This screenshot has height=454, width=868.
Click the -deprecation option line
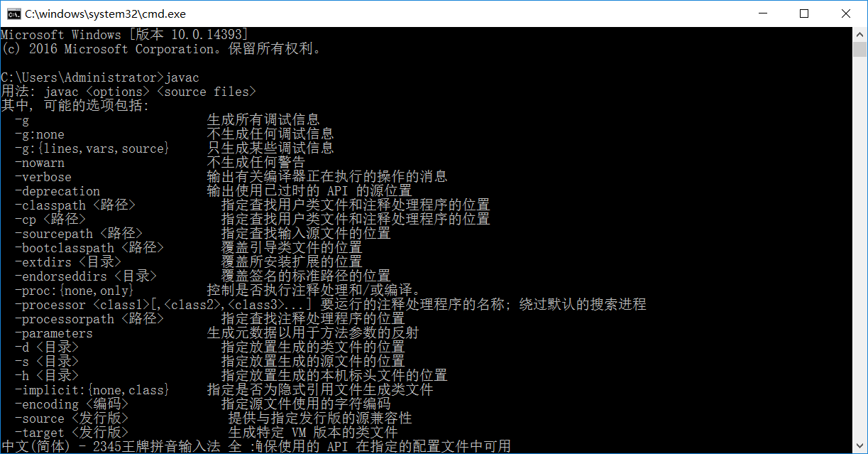coord(213,191)
